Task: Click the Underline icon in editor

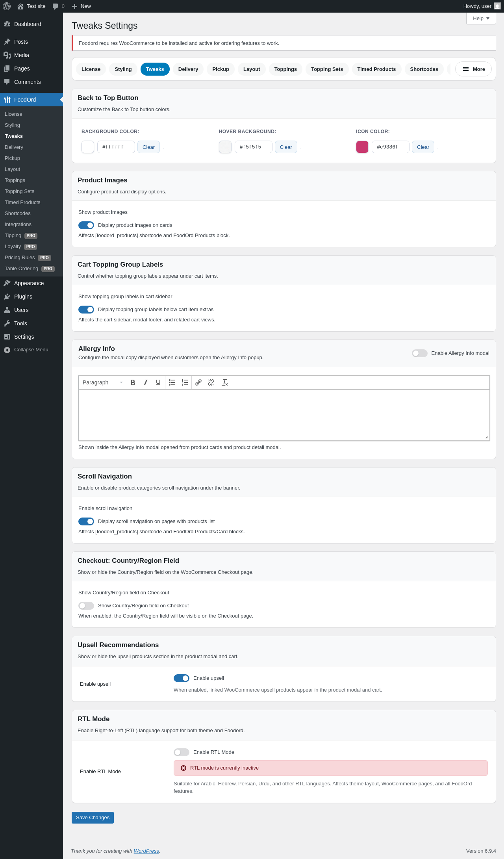Action: click(158, 382)
